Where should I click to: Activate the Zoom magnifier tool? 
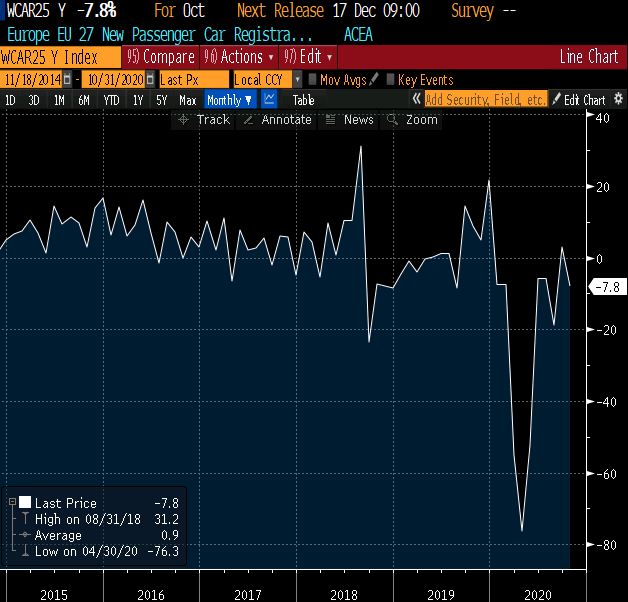click(x=412, y=120)
